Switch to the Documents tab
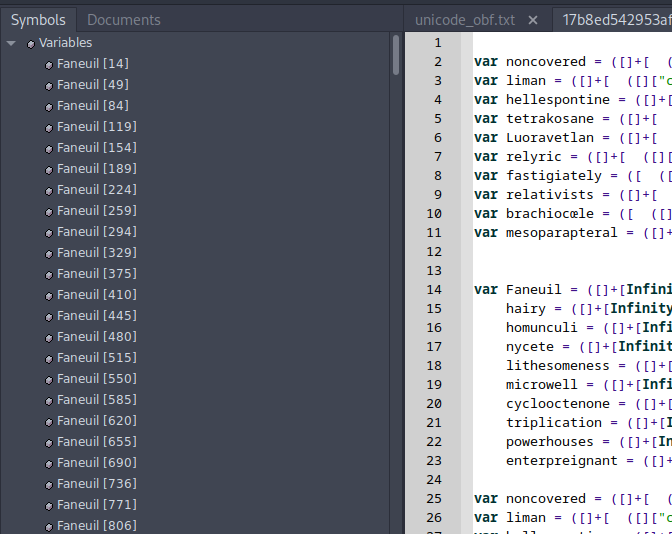This screenshot has height=534, width=672. point(123,20)
